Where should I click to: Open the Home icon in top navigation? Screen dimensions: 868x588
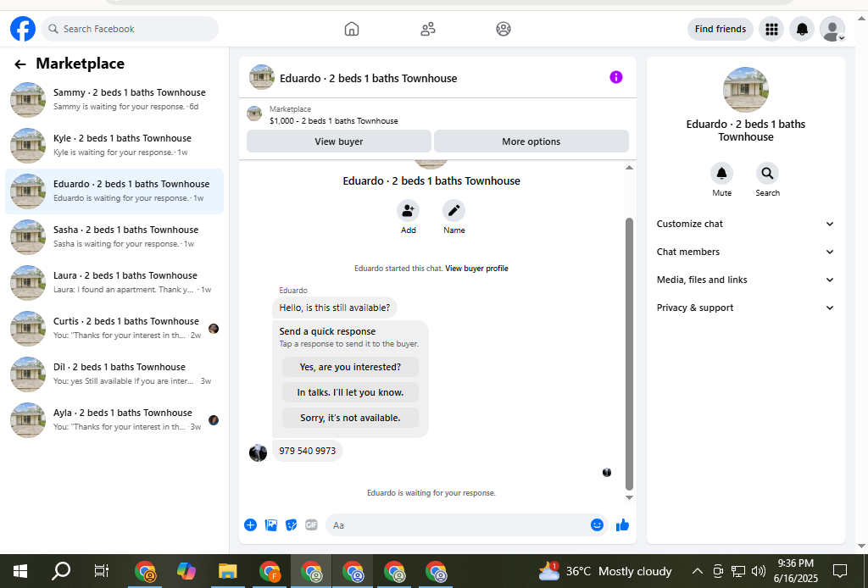(x=352, y=29)
